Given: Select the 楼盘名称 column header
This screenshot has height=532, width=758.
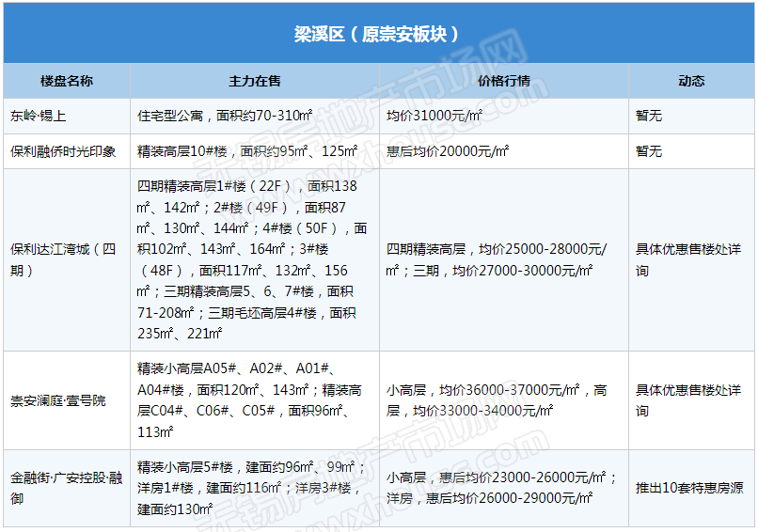Looking at the screenshot, I should (67, 81).
